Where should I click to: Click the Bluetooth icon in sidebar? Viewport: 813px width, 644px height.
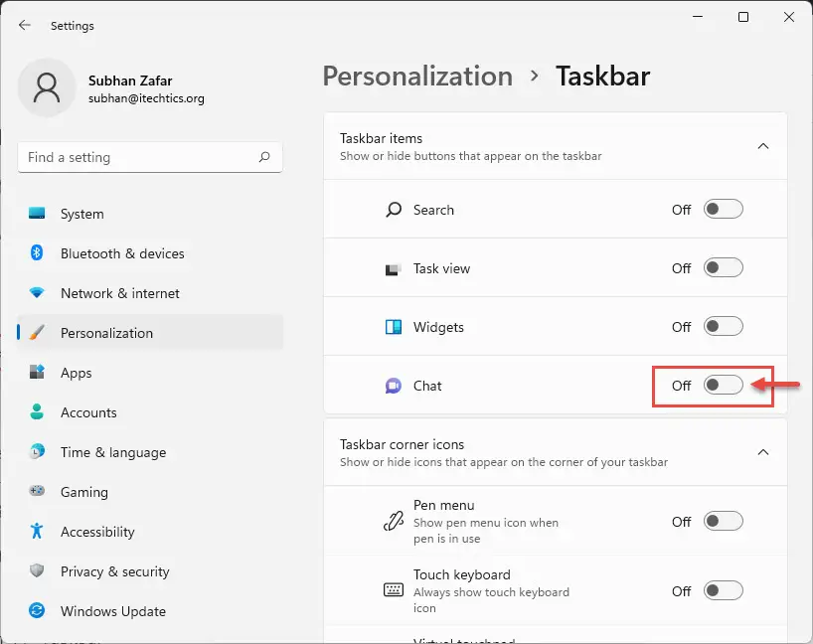click(x=37, y=253)
